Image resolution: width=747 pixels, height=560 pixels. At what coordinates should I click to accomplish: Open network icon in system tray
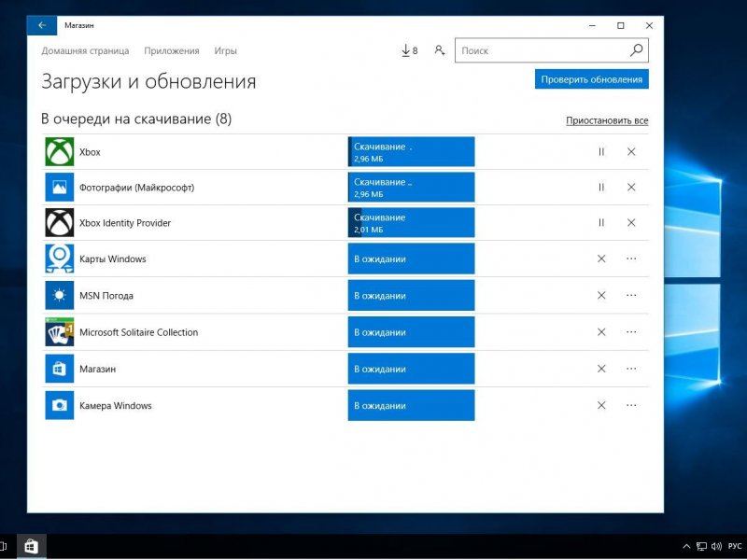701,546
